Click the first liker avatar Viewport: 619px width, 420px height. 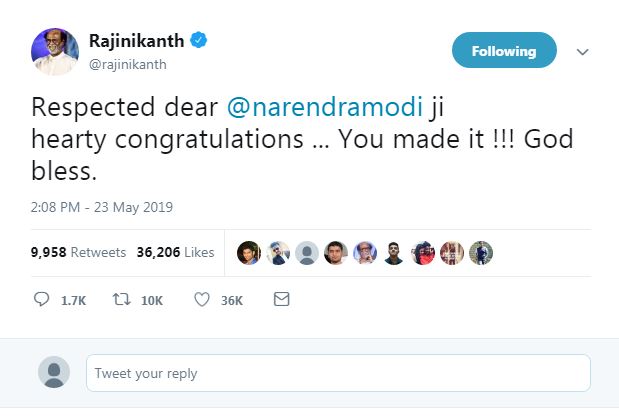coord(250,253)
